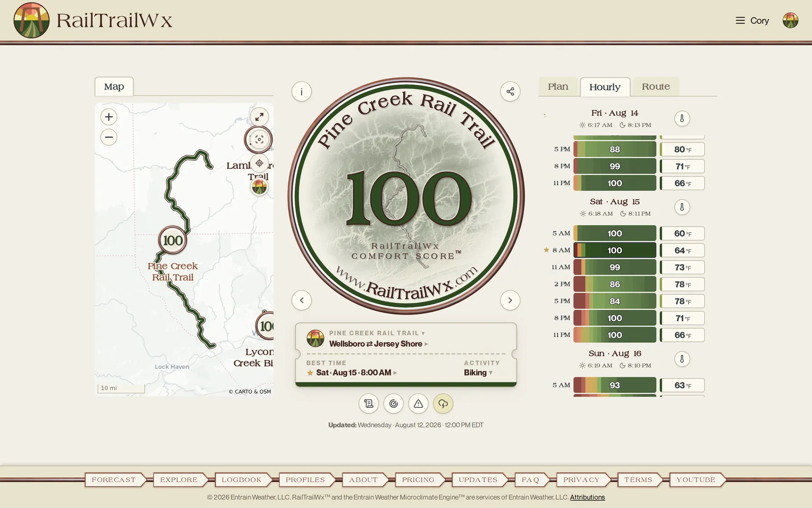Switch to the Route tab
Image resolution: width=812 pixels, height=508 pixels.
coord(656,87)
